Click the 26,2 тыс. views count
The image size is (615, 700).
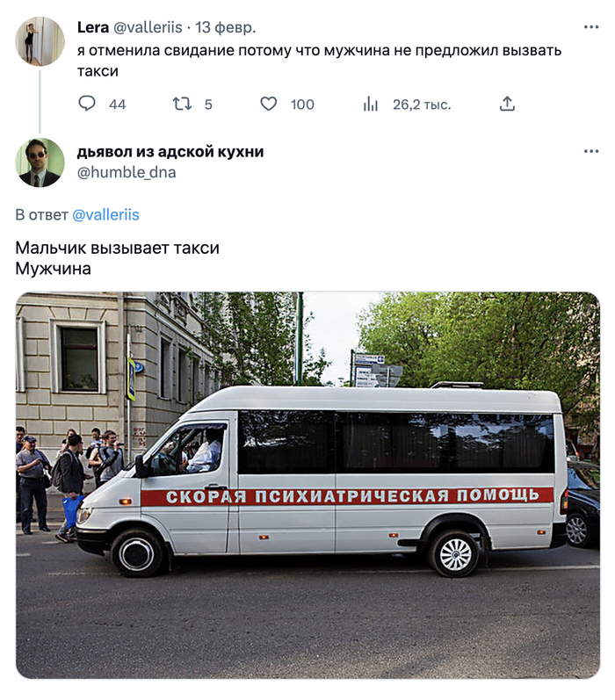point(422,105)
